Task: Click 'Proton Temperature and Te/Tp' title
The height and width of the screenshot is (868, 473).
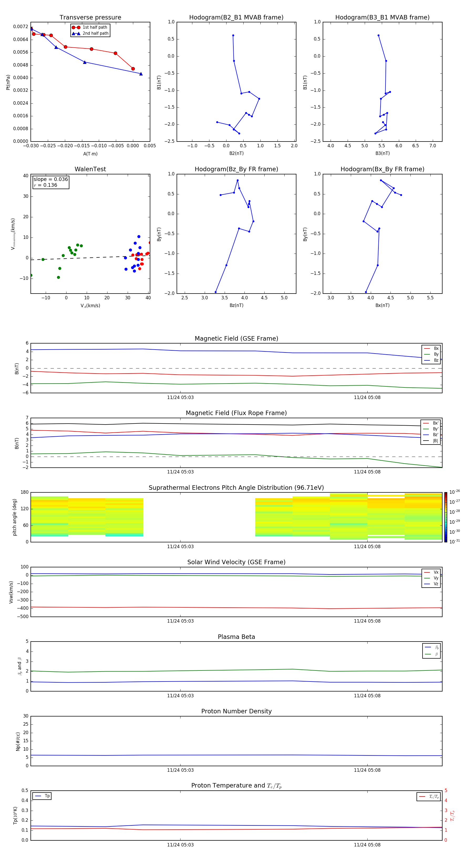Action: pyautogui.click(x=236, y=785)
